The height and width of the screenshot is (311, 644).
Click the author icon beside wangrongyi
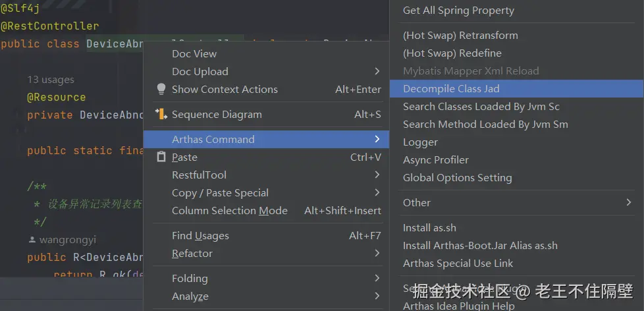[x=32, y=240]
